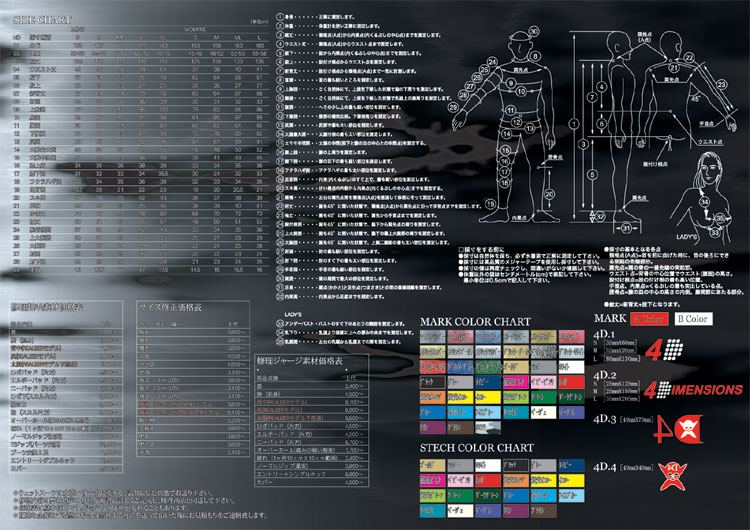Click the 4D.2 size label
Screen dimensions: 750x530
click(601, 374)
